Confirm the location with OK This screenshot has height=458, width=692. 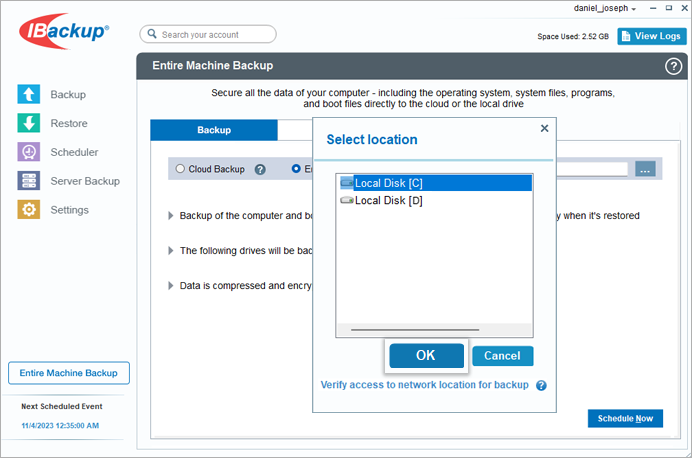pyautogui.click(x=426, y=356)
